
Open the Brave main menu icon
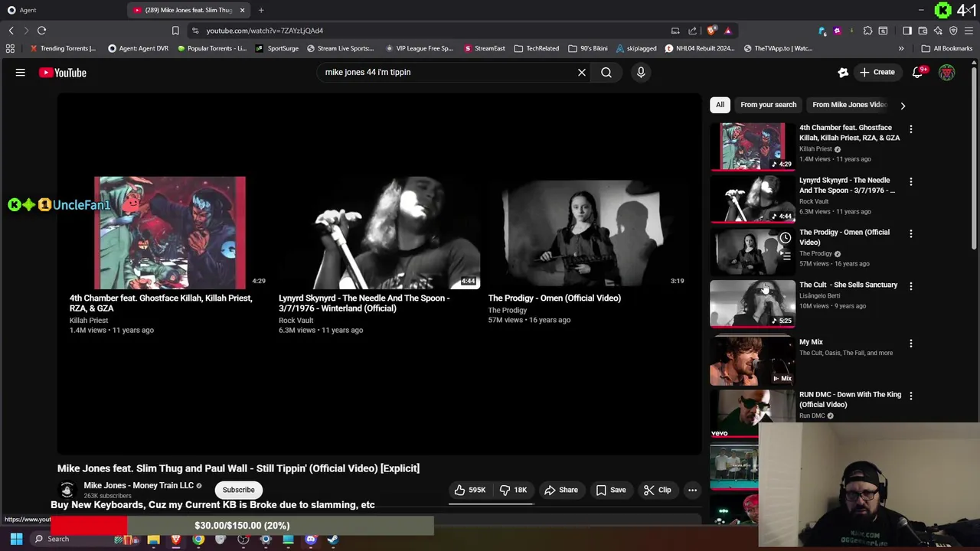coord(969,31)
